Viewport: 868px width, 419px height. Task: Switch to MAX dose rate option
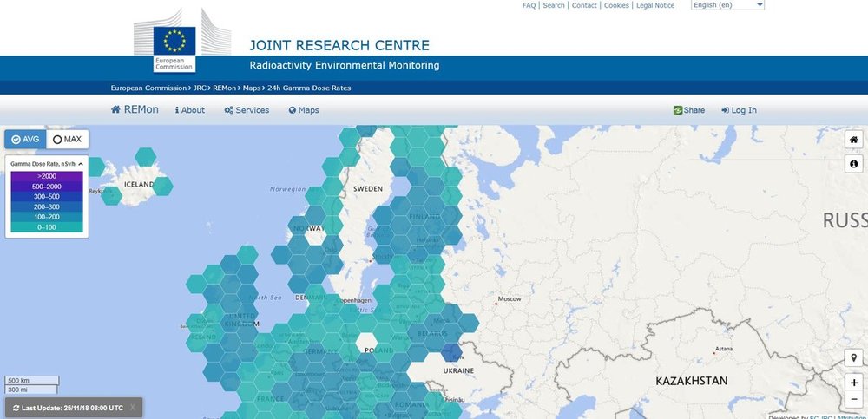tap(67, 139)
